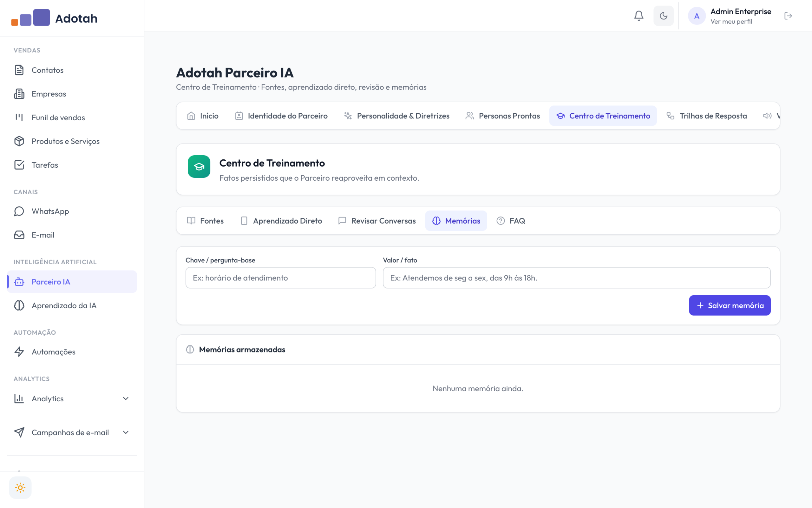
Task: Select the Memórias sub-tab
Action: coord(456,221)
